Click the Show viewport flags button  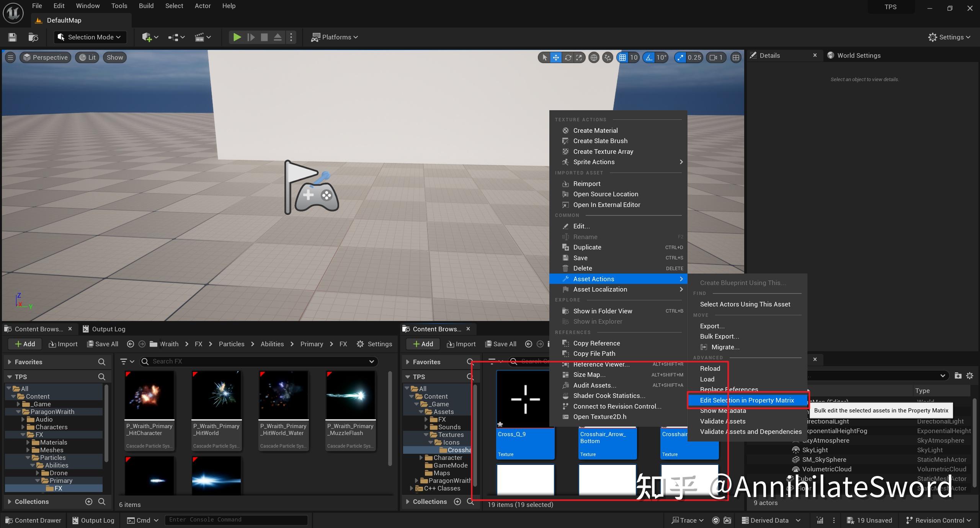click(115, 57)
